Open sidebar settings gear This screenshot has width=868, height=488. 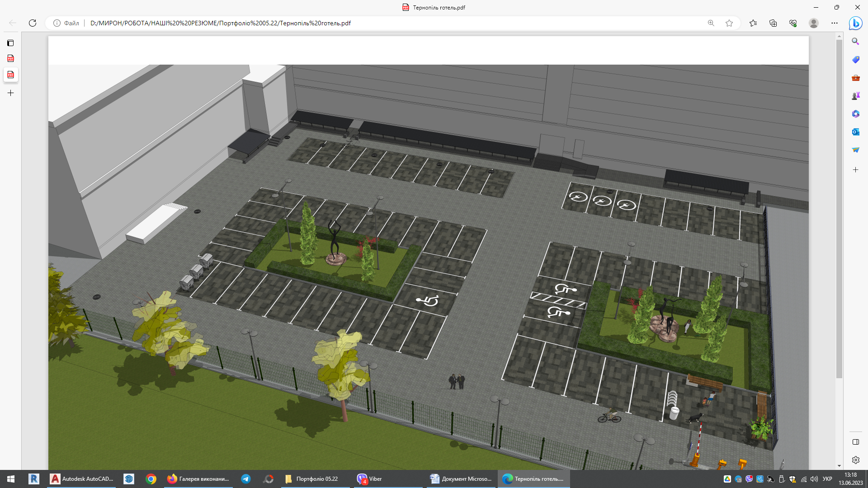tap(855, 460)
